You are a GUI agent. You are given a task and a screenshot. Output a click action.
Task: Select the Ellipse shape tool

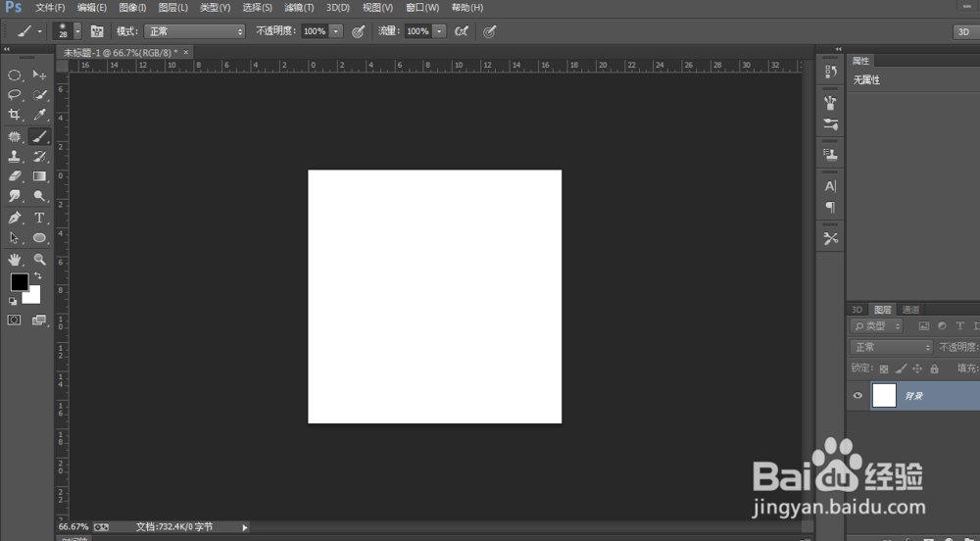pos(39,238)
